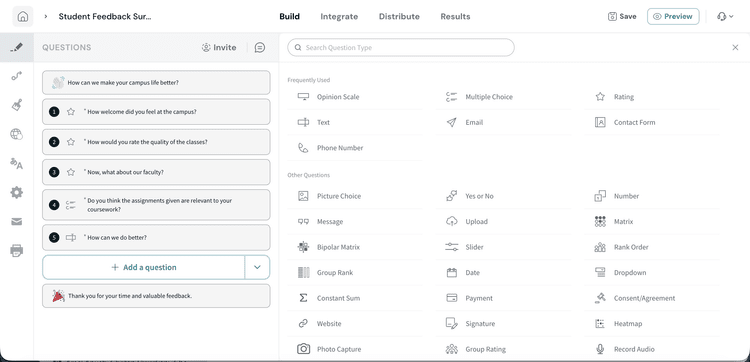Select question 3 about our faculty
Screen dimensions: 750x362
click(156, 172)
